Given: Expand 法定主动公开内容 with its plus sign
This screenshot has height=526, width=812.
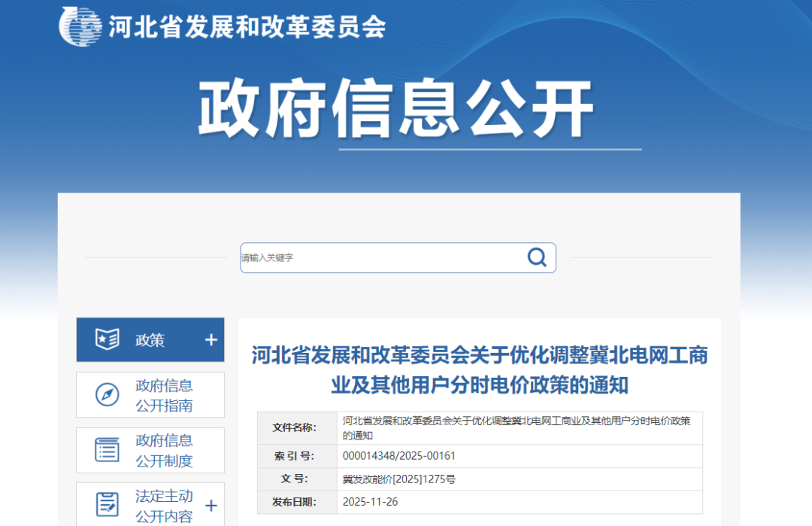Looking at the screenshot, I should (x=210, y=504).
